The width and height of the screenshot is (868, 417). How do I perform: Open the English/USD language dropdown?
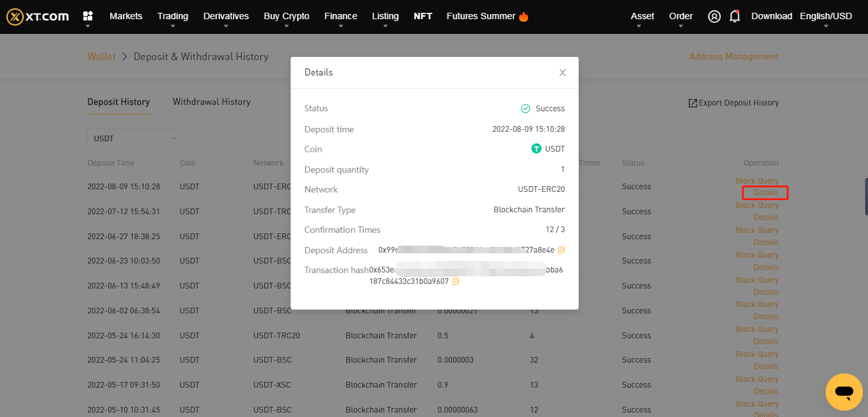tap(826, 17)
